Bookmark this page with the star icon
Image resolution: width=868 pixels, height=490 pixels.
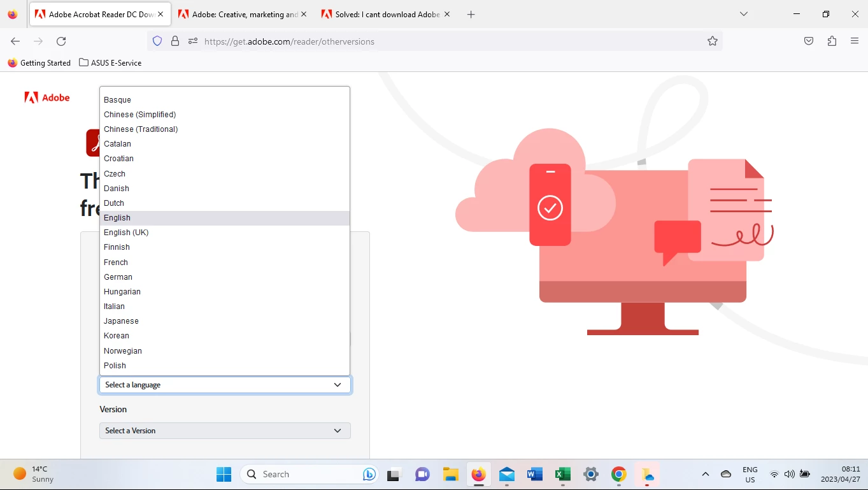[x=713, y=41]
